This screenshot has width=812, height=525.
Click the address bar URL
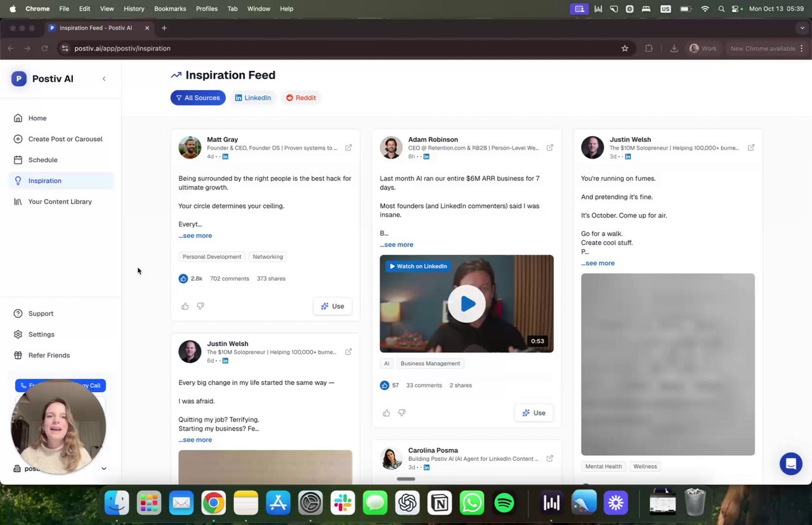click(x=122, y=48)
